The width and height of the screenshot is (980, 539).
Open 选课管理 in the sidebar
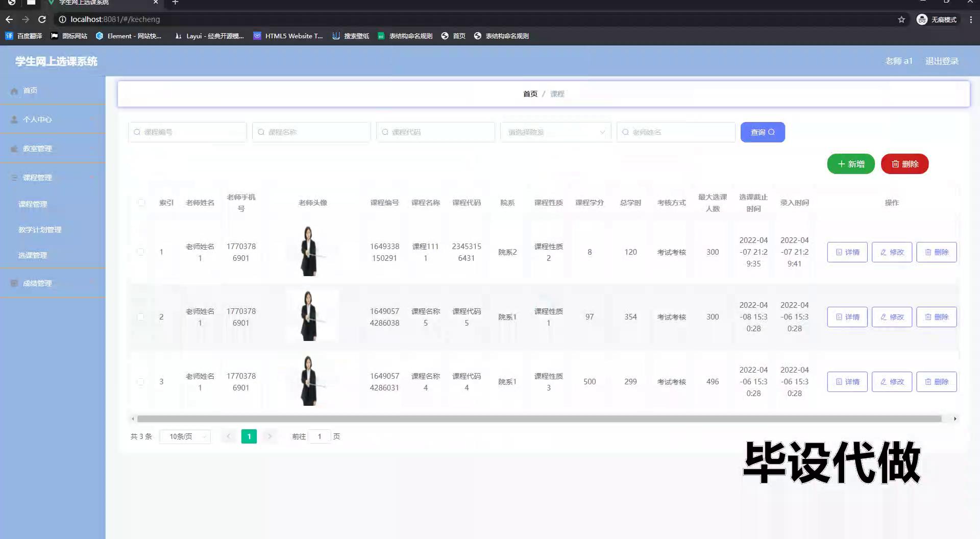click(33, 255)
